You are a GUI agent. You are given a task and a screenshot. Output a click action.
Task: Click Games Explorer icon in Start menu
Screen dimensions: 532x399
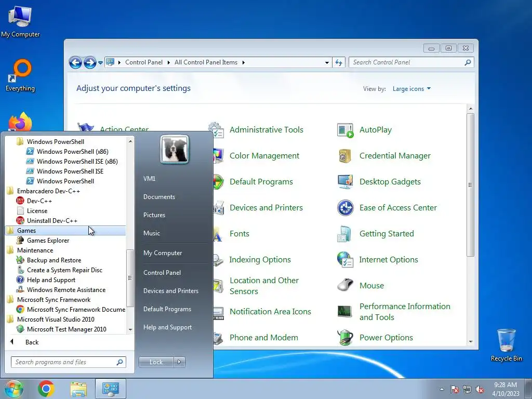[x=20, y=240]
